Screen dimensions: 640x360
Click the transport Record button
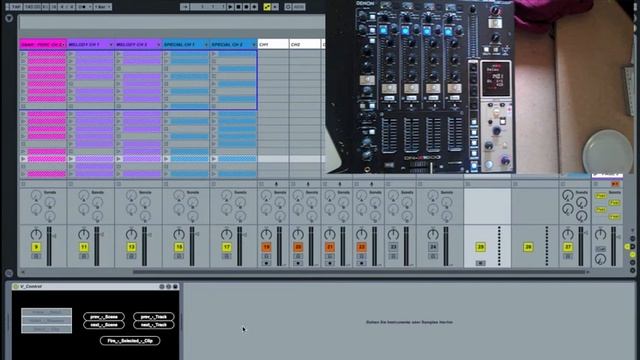click(x=247, y=7)
